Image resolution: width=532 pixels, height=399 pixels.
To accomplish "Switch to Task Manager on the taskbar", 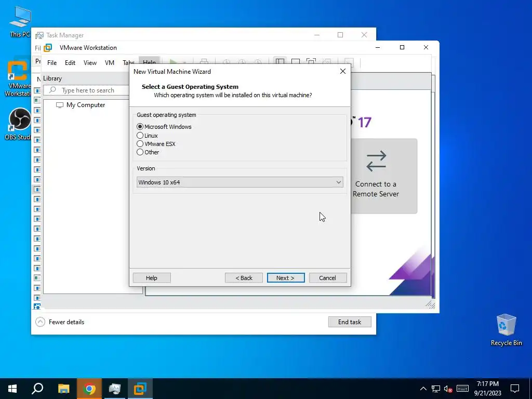I will (115, 389).
